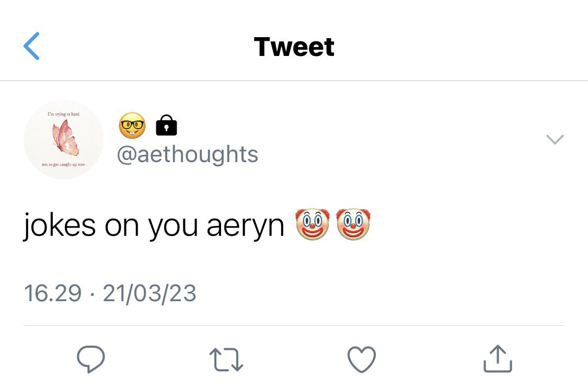588x388 pixels.
Task: Go back using the blue arrow
Action: pos(31,46)
